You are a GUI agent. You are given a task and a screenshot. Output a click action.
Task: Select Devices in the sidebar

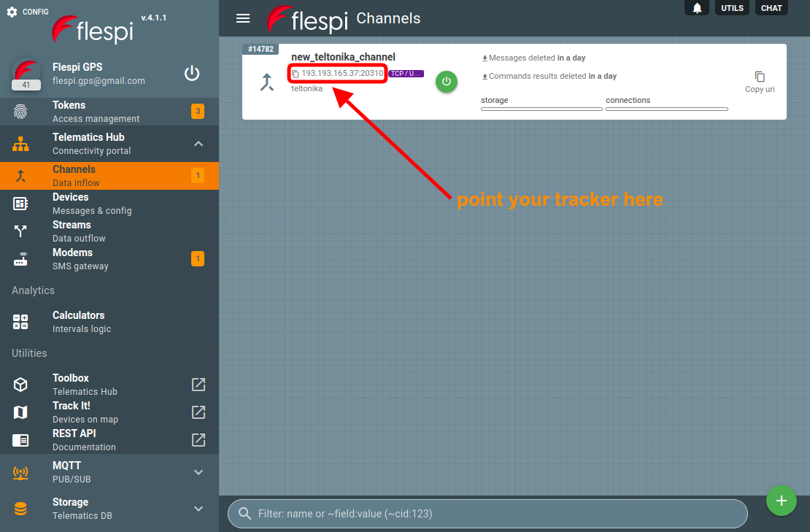[x=70, y=204]
